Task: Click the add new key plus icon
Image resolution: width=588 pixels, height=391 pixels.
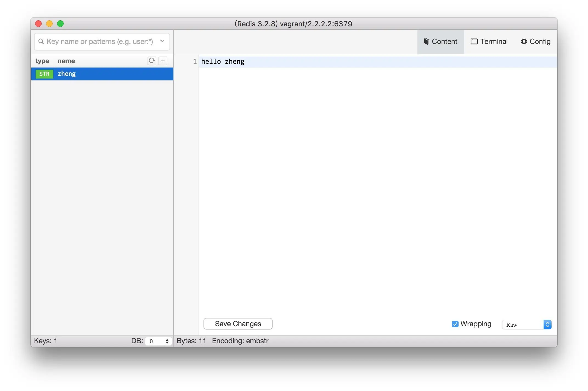Action: 163,61
